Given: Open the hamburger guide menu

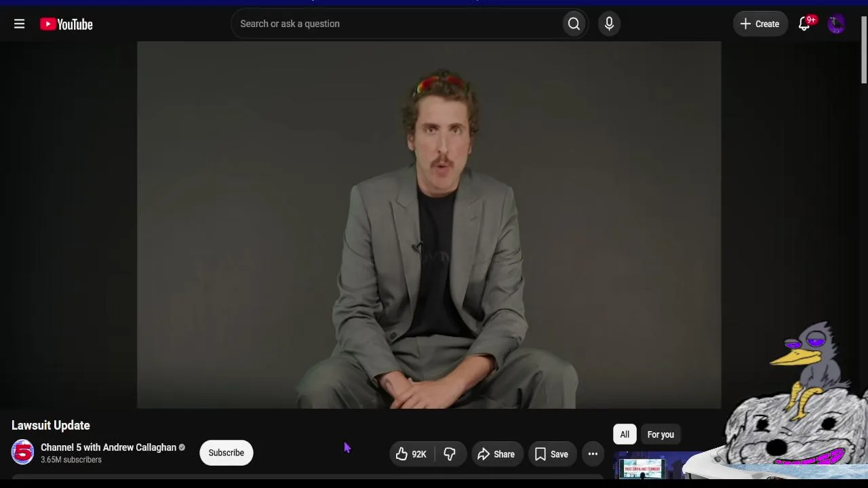Looking at the screenshot, I should click(x=19, y=24).
